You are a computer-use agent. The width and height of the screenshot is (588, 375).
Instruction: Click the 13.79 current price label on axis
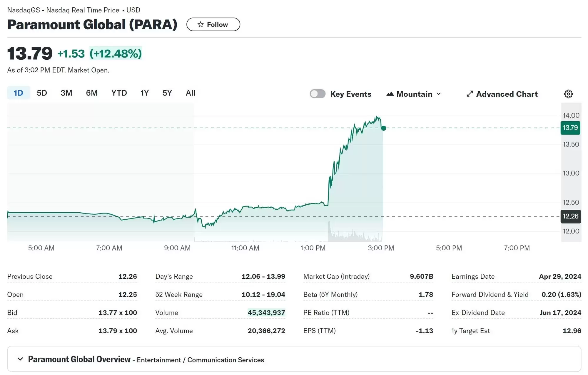tap(570, 128)
